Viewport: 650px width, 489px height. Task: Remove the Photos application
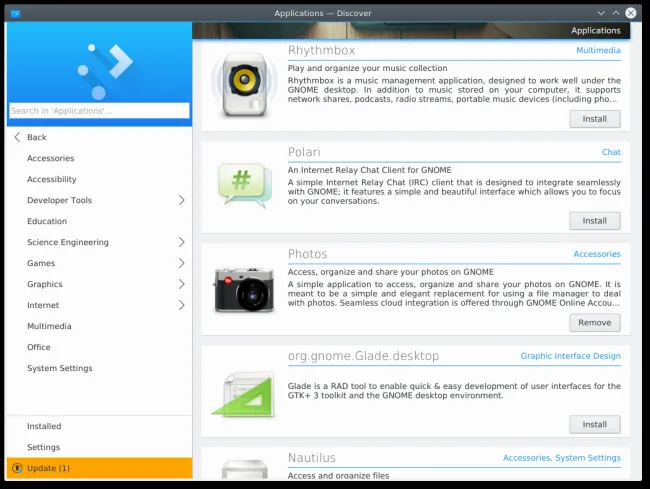(594, 323)
